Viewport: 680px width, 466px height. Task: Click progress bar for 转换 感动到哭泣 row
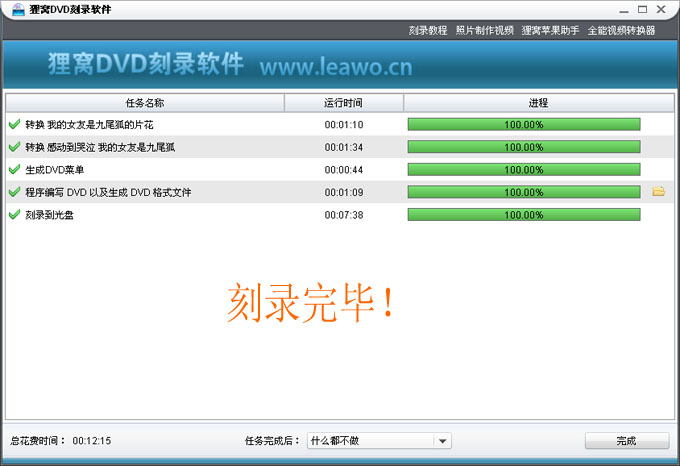(524, 147)
